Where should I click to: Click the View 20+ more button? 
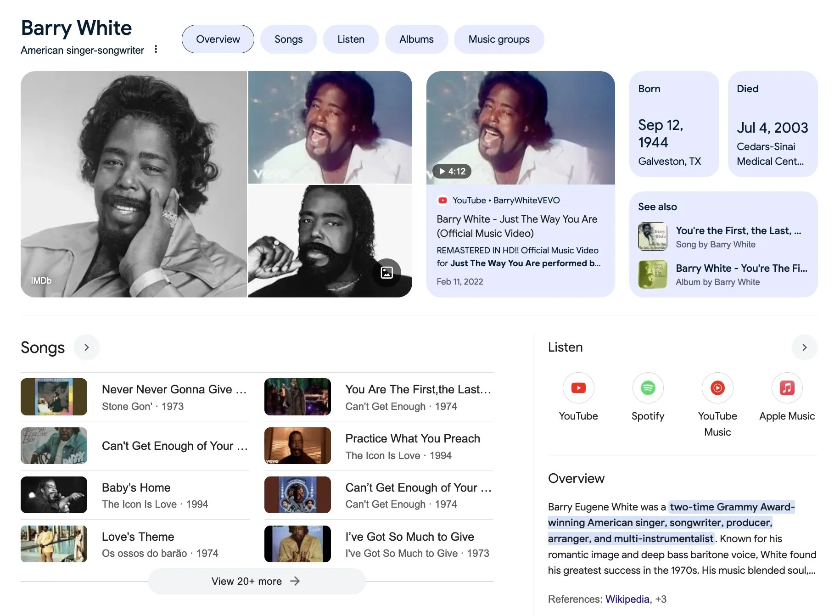point(257,581)
